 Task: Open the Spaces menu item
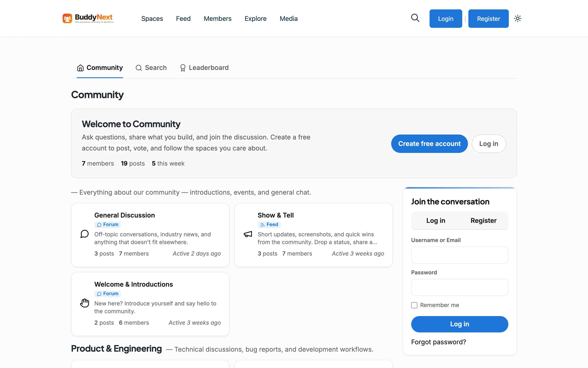pos(152,18)
